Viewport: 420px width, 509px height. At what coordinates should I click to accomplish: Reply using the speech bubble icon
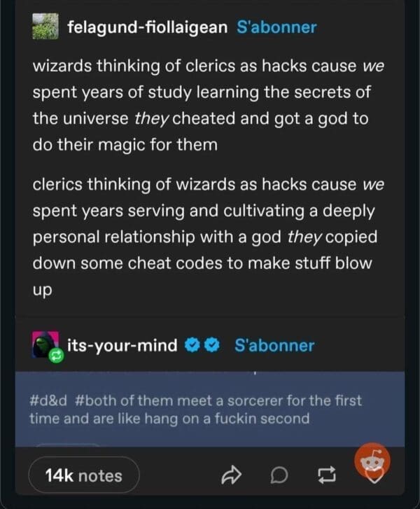point(279,476)
